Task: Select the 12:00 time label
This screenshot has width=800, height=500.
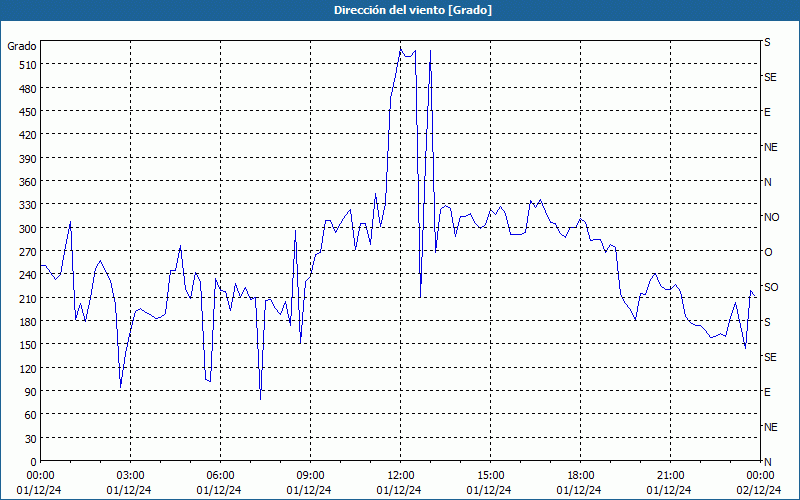Action: point(401,476)
